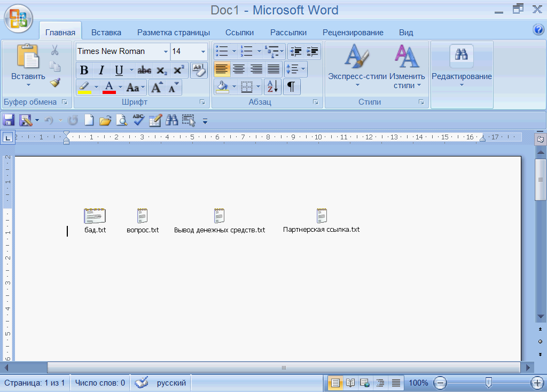Apply superscript formatting

pos(178,70)
